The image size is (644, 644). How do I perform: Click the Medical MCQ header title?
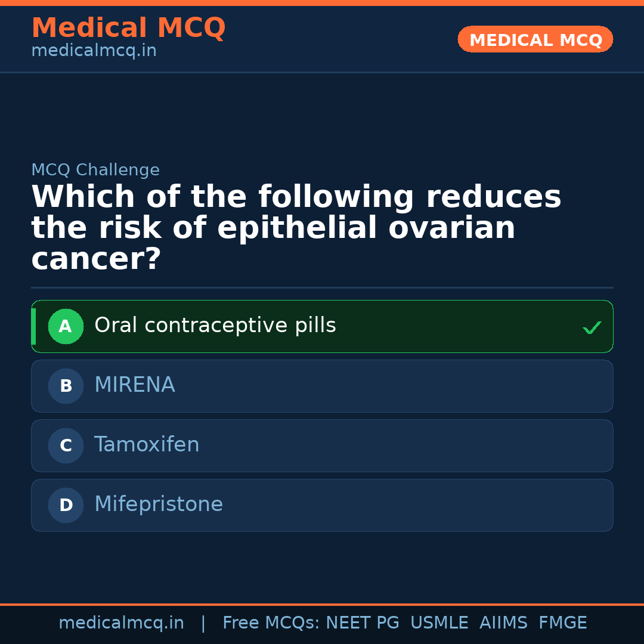pyautogui.click(x=128, y=27)
